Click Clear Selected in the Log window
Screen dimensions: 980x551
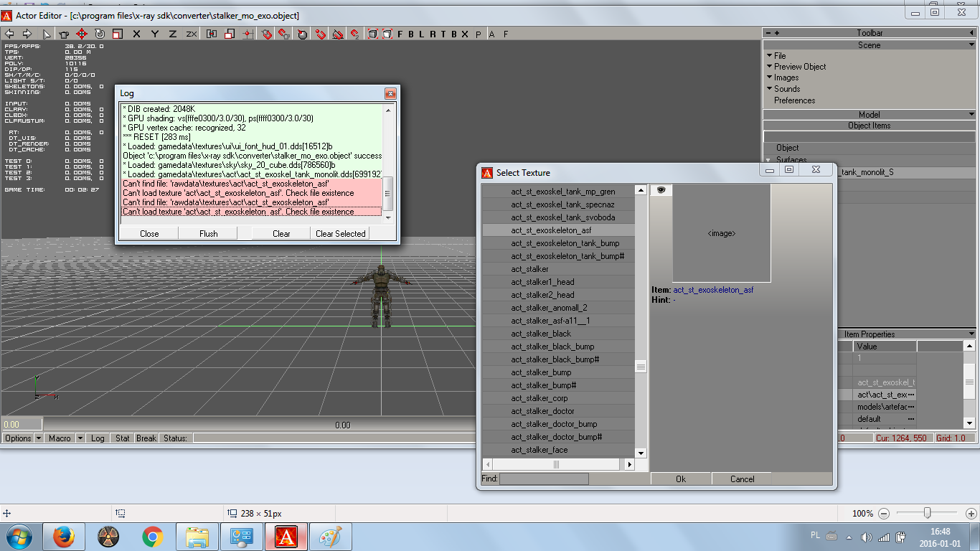point(341,233)
